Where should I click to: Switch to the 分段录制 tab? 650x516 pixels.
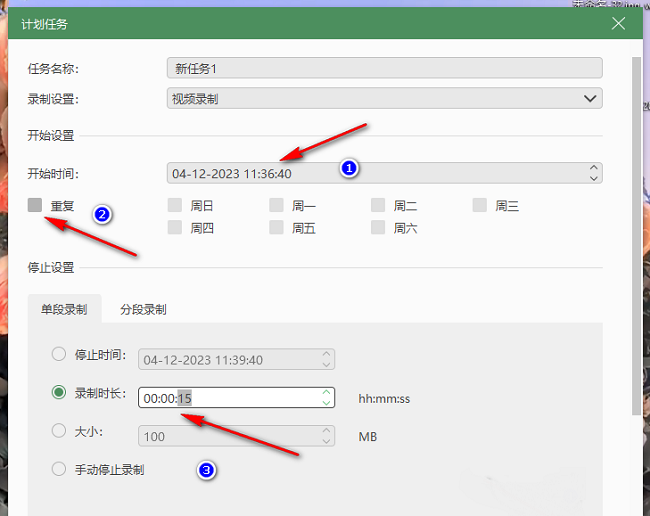click(x=143, y=309)
